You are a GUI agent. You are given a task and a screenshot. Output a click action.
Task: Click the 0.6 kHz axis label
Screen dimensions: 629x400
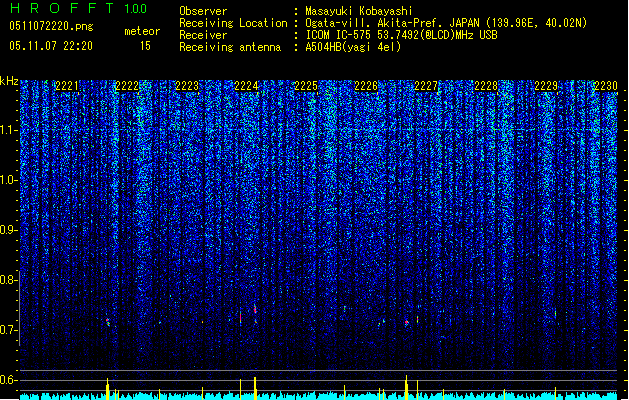[x=9, y=380]
